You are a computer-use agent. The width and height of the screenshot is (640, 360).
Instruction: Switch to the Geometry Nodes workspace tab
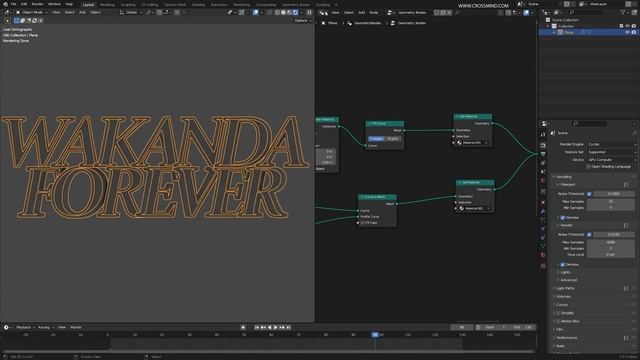tap(296, 5)
